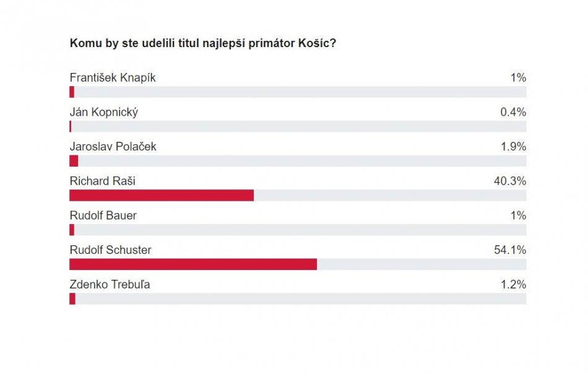Click the Rudolf Bauer option
588x374 pixels.
[103, 215]
